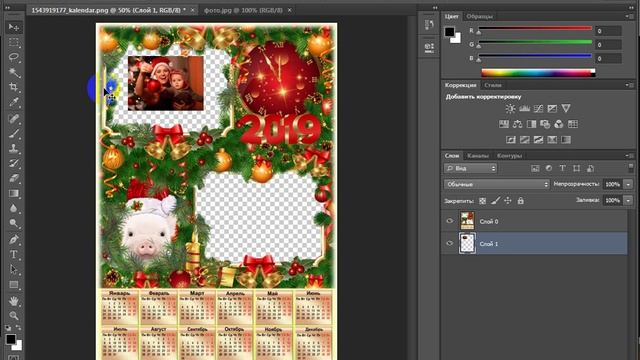Select the Lasso tool
640x360 pixels.
coord(14,57)
